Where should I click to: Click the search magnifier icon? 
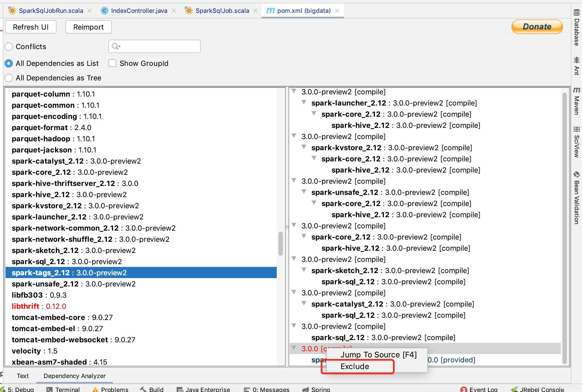[115, 46]
